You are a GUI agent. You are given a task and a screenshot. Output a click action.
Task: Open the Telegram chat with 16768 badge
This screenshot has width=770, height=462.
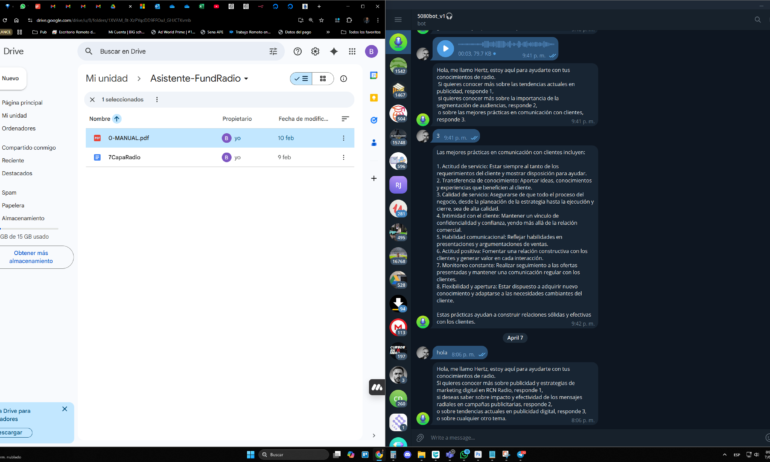pos(398,256)
